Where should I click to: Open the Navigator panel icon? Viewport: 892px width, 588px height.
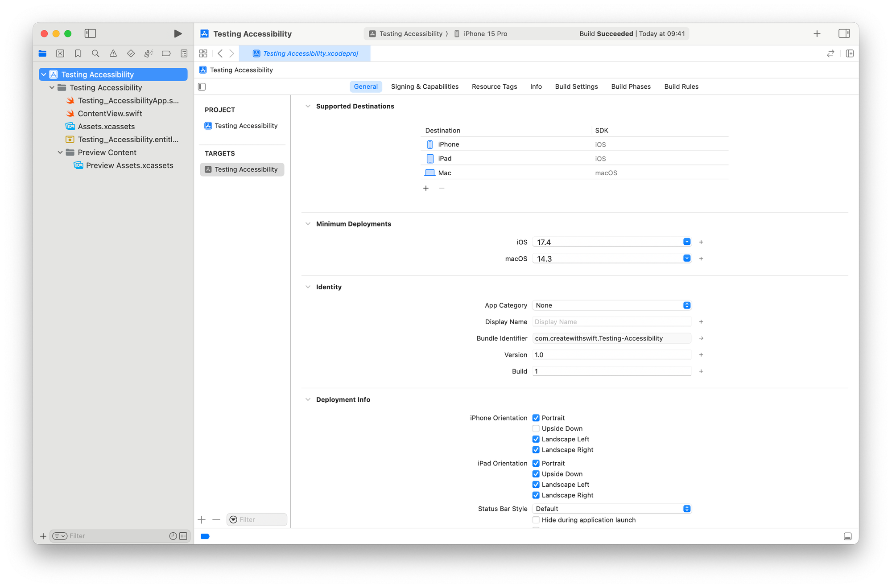tap(91, 33)
